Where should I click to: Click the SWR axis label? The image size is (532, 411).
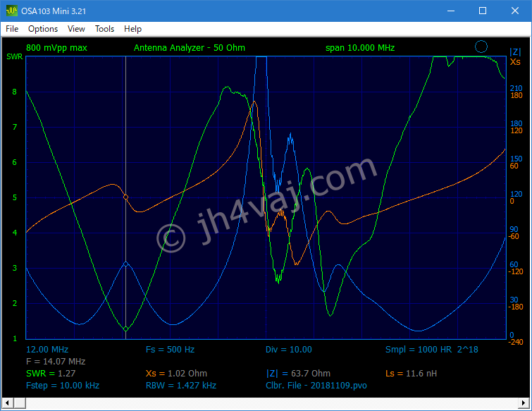(15, 56)
